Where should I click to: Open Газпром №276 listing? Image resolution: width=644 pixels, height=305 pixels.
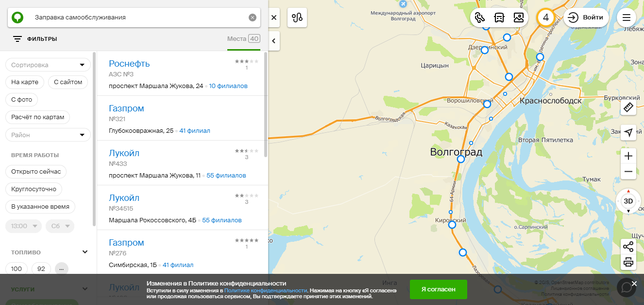pyautogui.click(x=182, y=252)
